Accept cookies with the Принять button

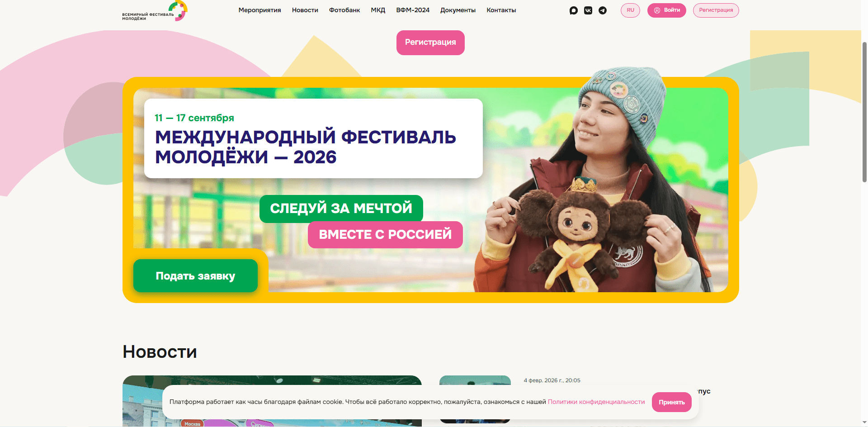click(x=672, y=402)
